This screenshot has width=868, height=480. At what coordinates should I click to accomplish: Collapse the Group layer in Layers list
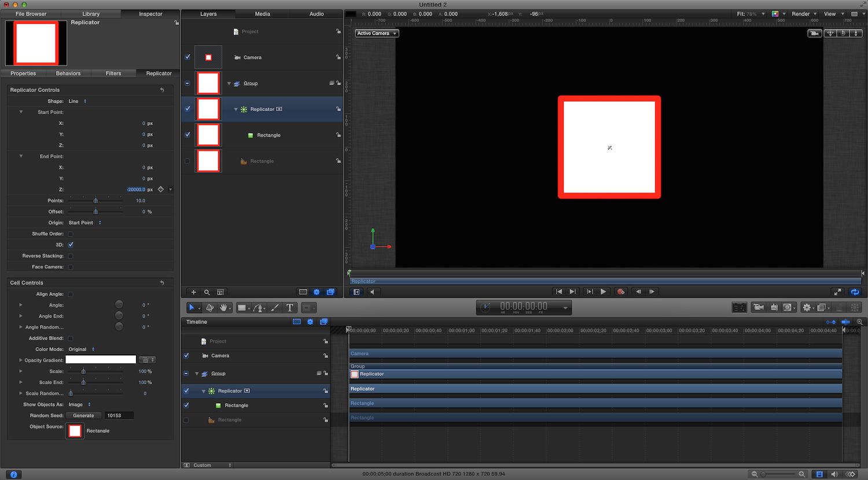[x=229, y=83]
